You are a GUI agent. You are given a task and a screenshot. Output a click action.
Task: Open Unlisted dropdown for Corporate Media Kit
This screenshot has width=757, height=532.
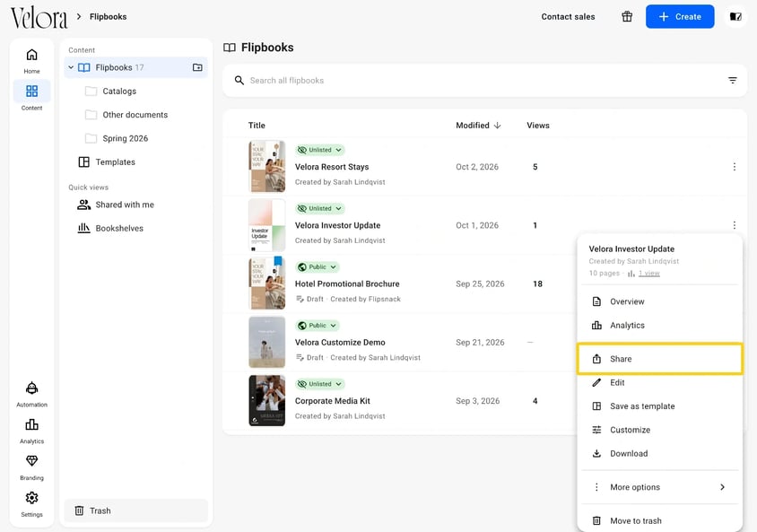click(319, 384)
